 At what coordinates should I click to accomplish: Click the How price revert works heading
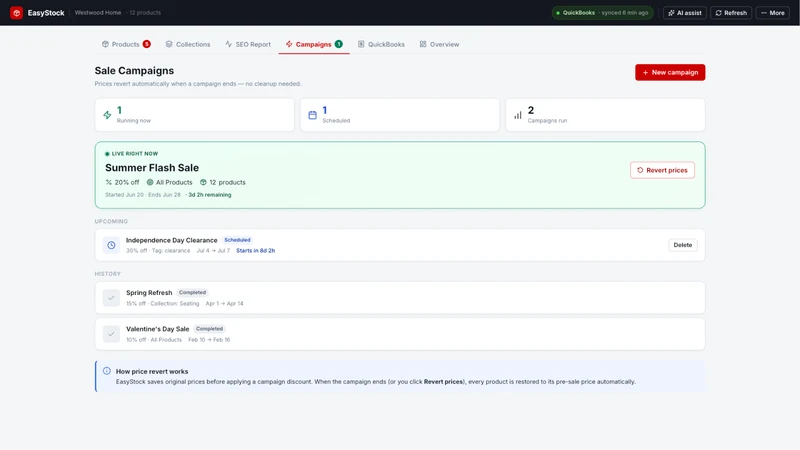pos(152,371)
